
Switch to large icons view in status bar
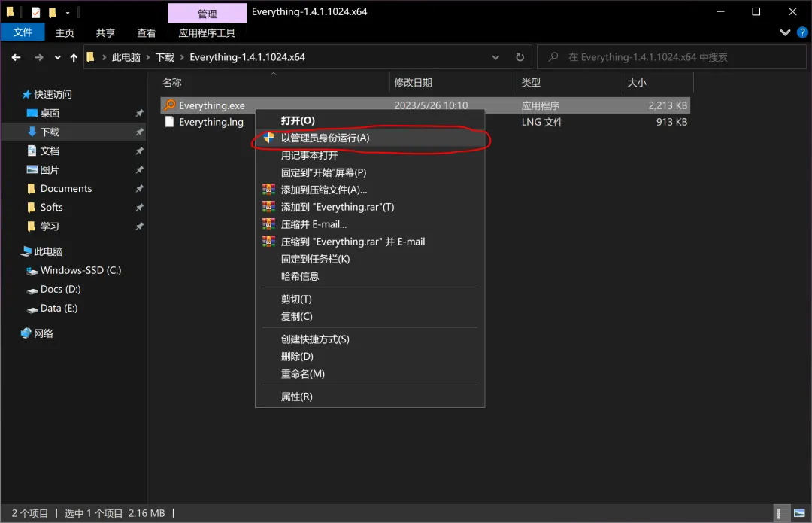(799, 513)
